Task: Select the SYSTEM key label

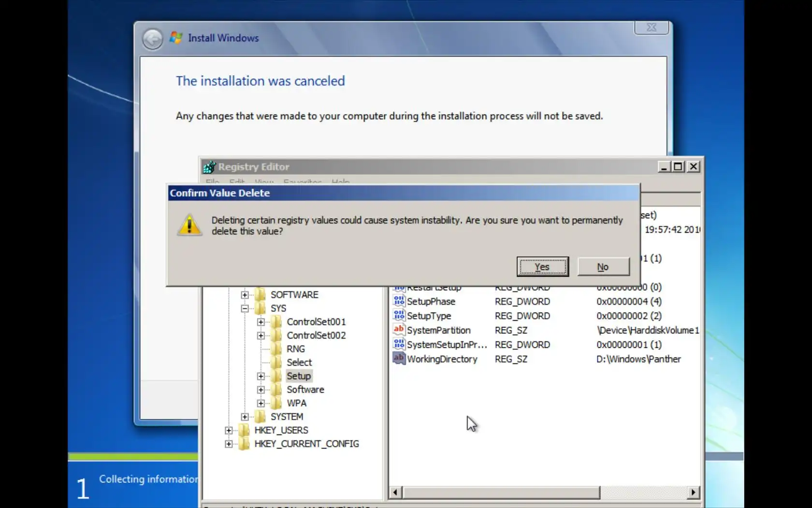Action: 287,417
